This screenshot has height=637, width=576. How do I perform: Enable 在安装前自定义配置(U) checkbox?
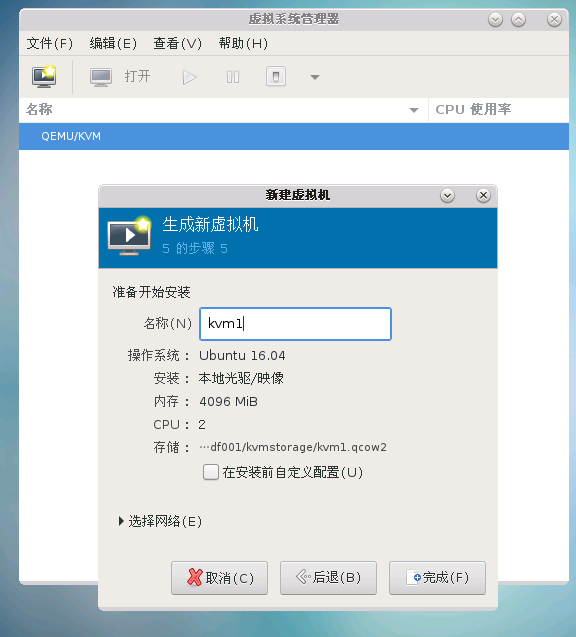click(x=211, y=472)
